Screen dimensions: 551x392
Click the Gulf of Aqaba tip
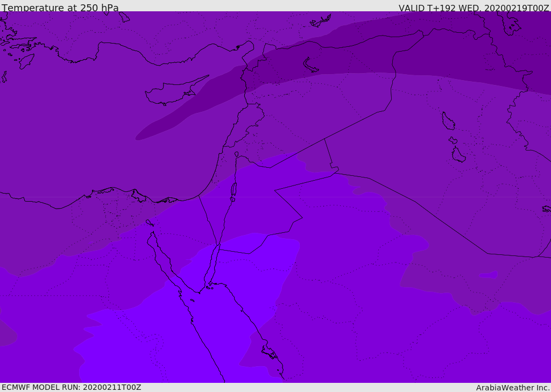tap(218, 245)
